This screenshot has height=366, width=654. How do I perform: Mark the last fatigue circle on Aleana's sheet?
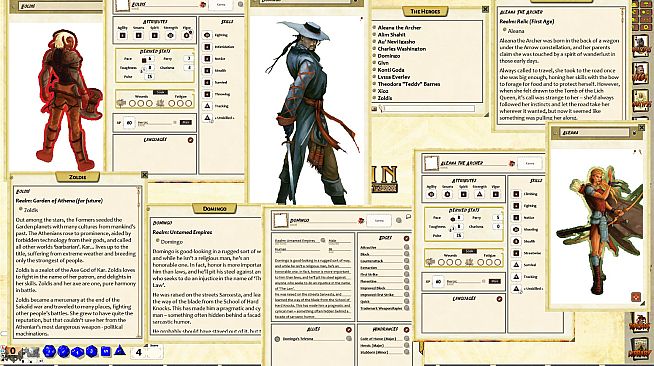[x=497, y=262]
